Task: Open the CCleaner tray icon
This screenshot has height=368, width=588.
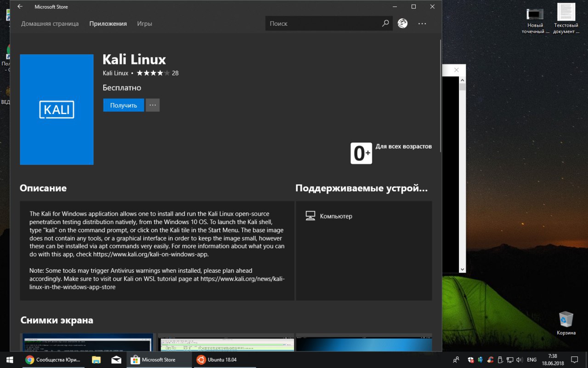Action: 490,360
